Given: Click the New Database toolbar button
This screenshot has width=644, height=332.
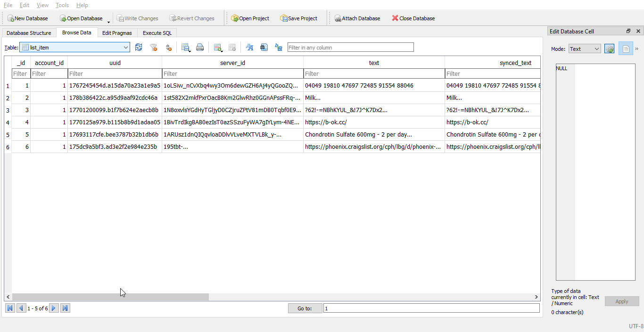Looking at the screenshot, I should 27,18.
